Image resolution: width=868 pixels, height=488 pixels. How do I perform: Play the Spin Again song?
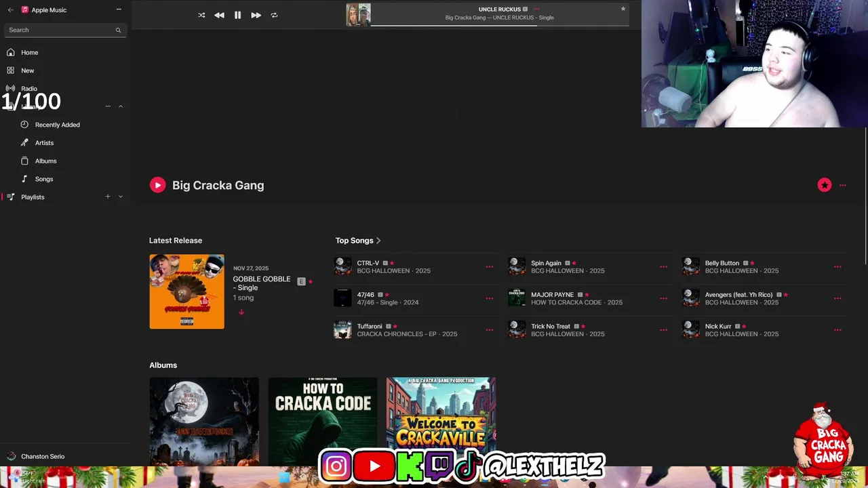[546, 263]
